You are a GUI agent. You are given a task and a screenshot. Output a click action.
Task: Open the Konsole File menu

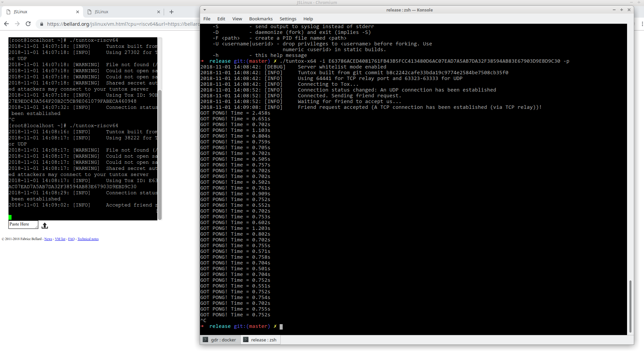(x=207, y=19)
